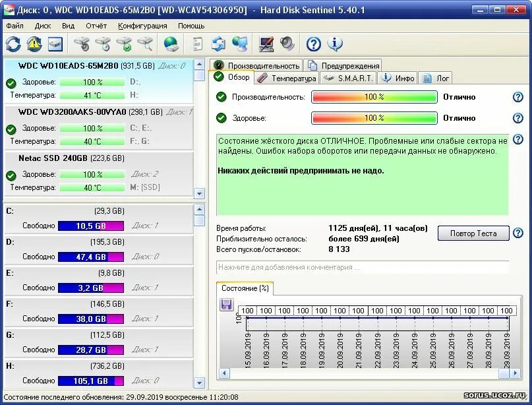Select partition F: (146,5 GB)

coord(98,311)
